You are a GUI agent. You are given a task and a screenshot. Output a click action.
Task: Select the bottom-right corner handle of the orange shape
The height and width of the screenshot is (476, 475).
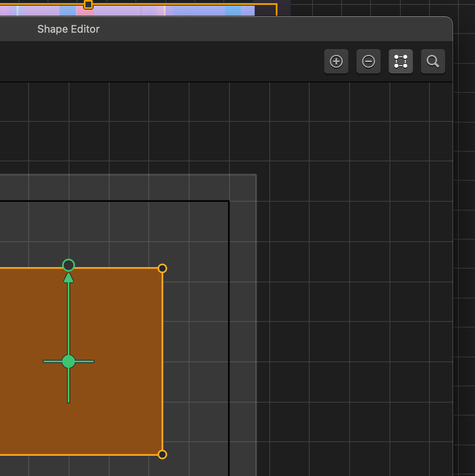point(162,455)
